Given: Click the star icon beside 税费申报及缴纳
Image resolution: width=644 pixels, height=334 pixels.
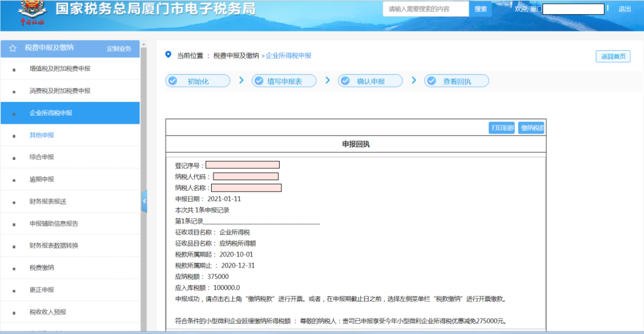Looking at the screenshot, I should [13, 48].
